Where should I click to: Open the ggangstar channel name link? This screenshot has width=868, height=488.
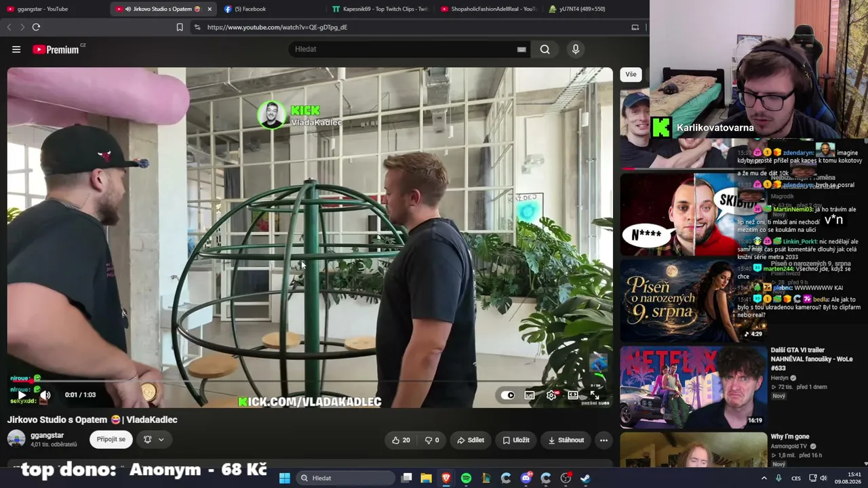(x=47, y=435)
